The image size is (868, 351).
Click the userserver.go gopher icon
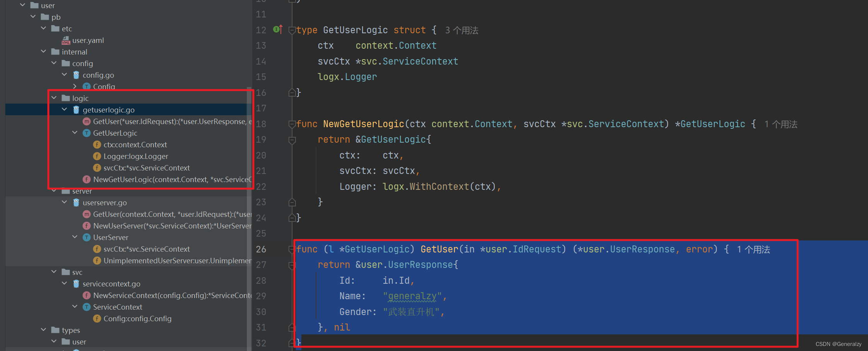click(76, 203)
